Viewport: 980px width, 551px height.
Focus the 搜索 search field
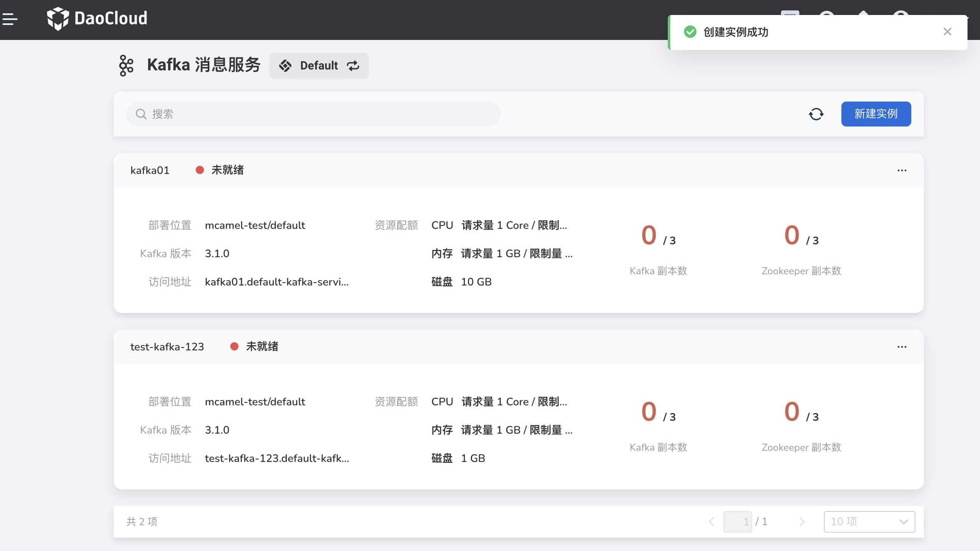tap(313, 114)
